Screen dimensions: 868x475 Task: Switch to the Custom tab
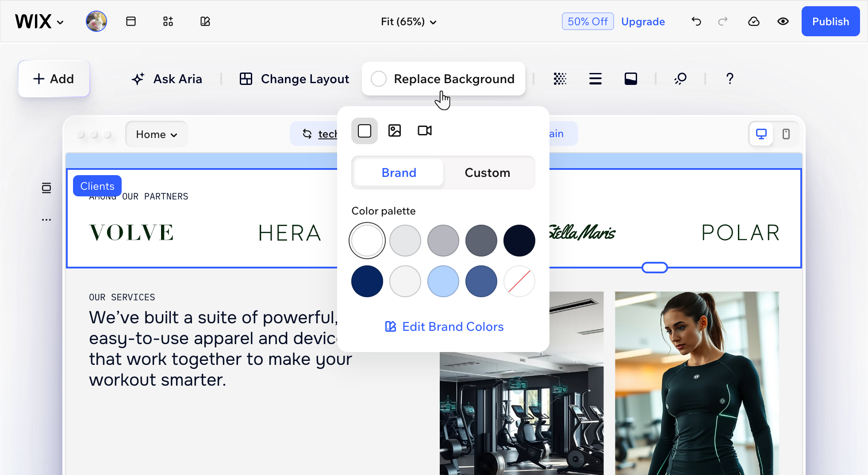point(487,172)
